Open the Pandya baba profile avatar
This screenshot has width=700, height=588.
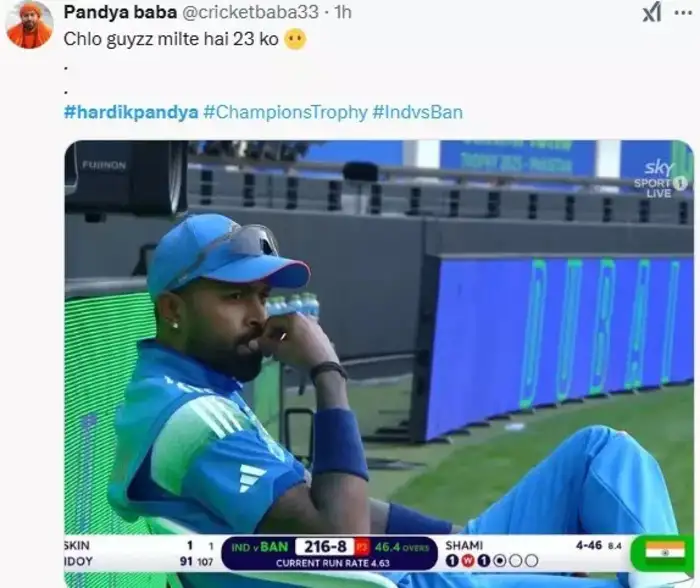tap(30, 25)
